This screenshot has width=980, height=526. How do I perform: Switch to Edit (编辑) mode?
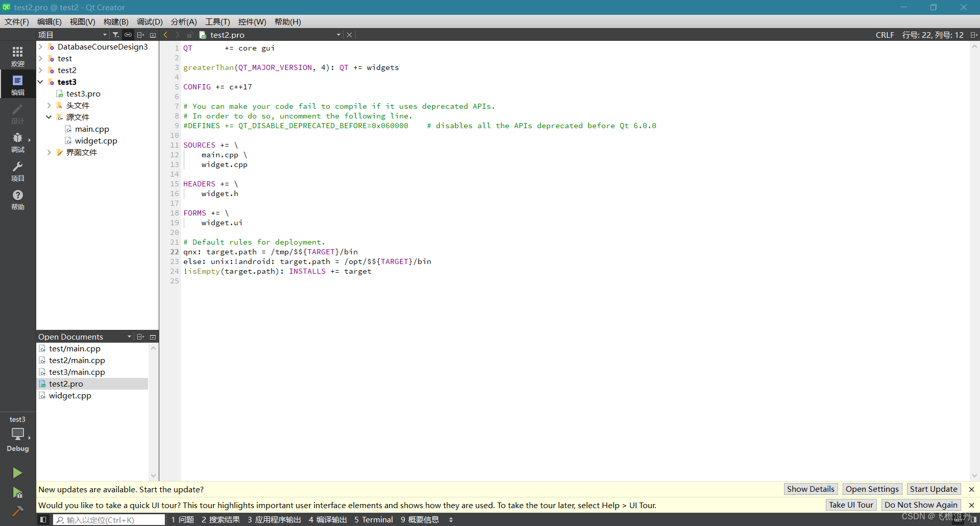(18, 85)
